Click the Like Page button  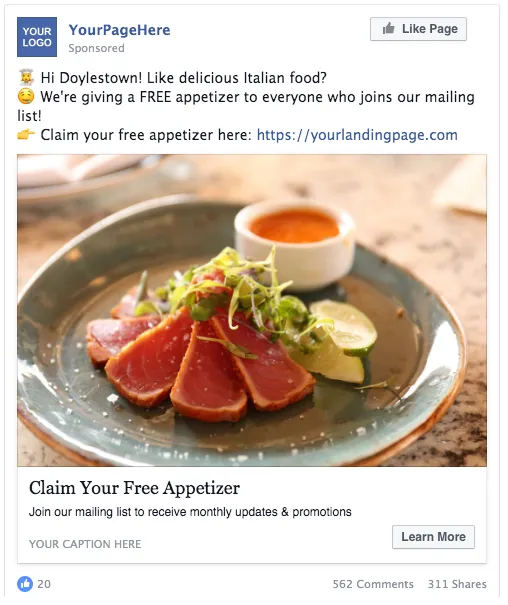[x=418, y=29]
